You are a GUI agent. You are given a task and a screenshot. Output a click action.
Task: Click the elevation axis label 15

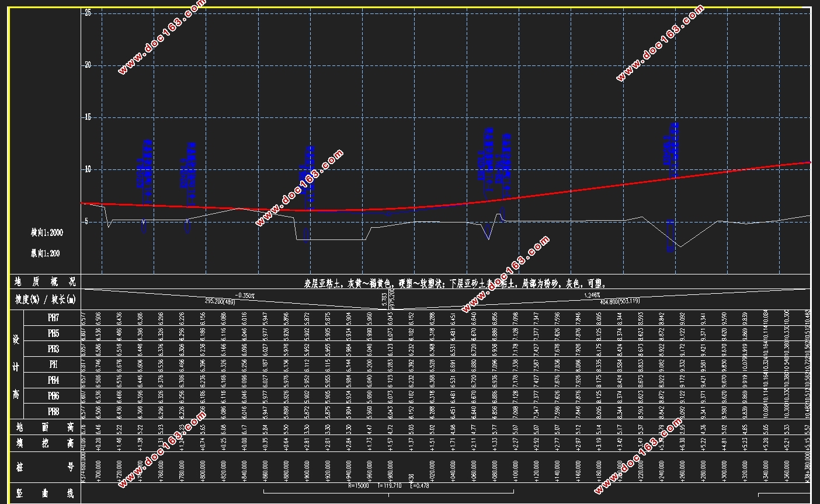pyautogui.click(x=88, y=117)
